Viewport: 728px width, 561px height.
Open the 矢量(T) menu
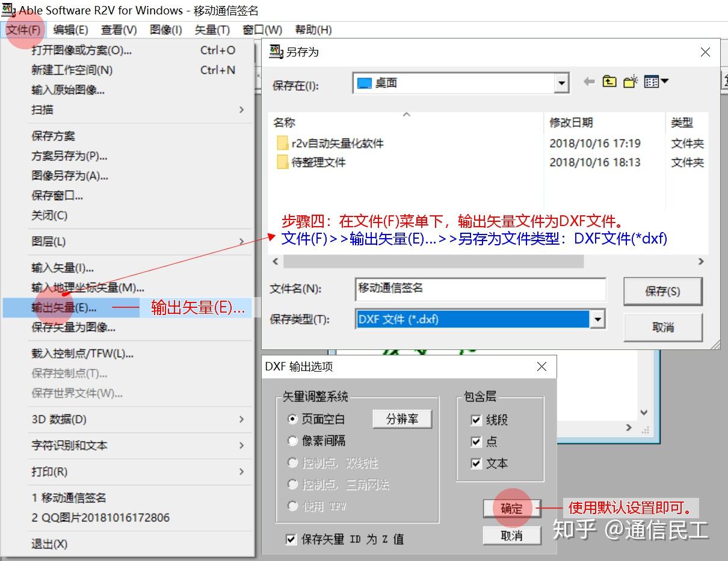click(212, 29)
